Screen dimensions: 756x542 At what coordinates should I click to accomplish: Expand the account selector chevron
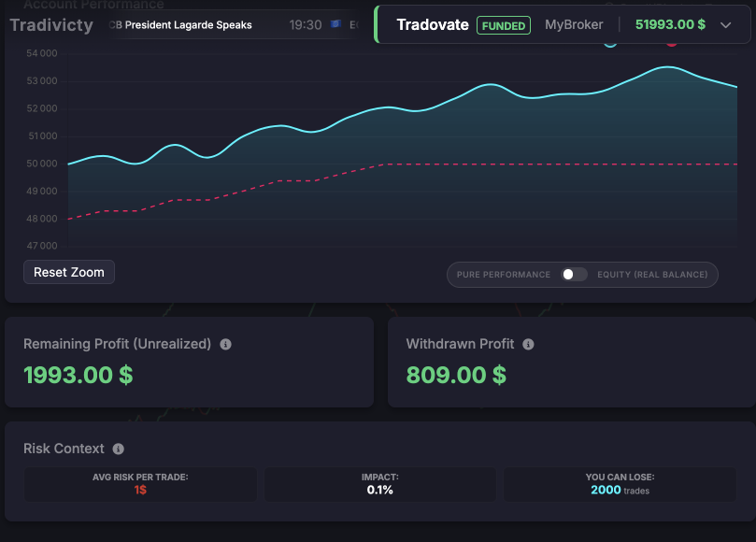725,25
